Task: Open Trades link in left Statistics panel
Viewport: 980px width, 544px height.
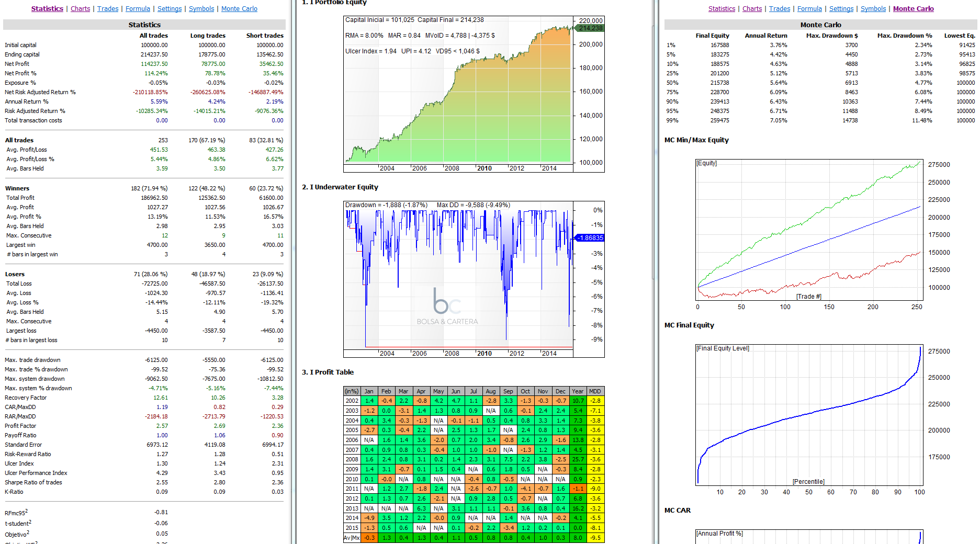Action: pyautogui.click(x=108, y=9)
